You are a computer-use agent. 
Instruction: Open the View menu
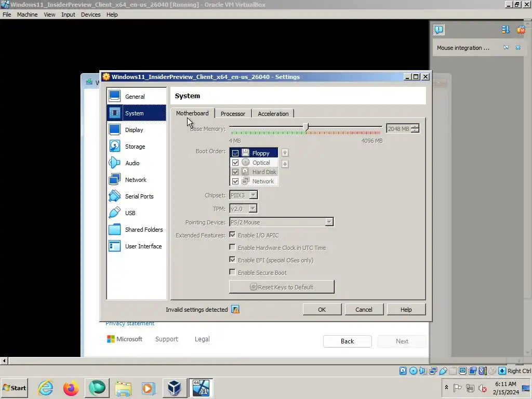click(x=49, y=15)
